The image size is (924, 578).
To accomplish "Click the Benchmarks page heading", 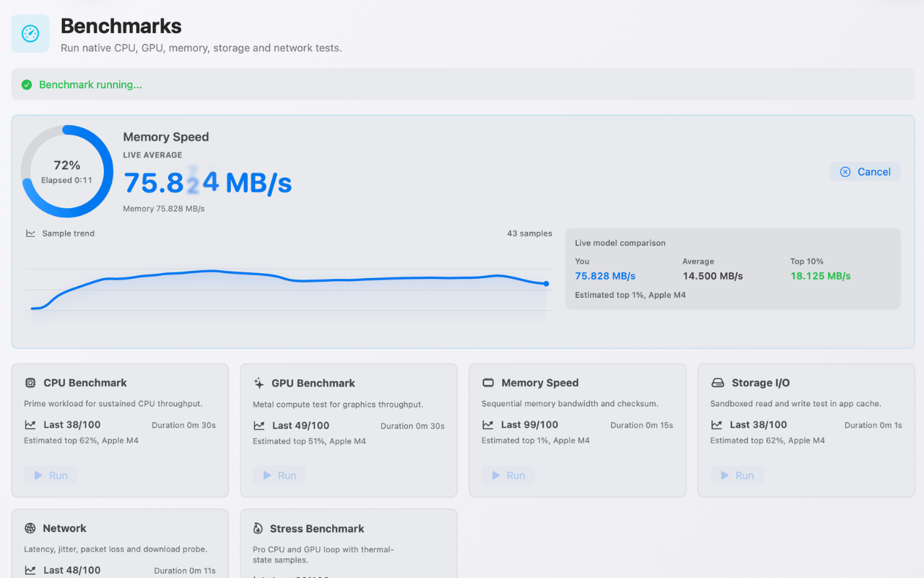I will tap(121, 26).
